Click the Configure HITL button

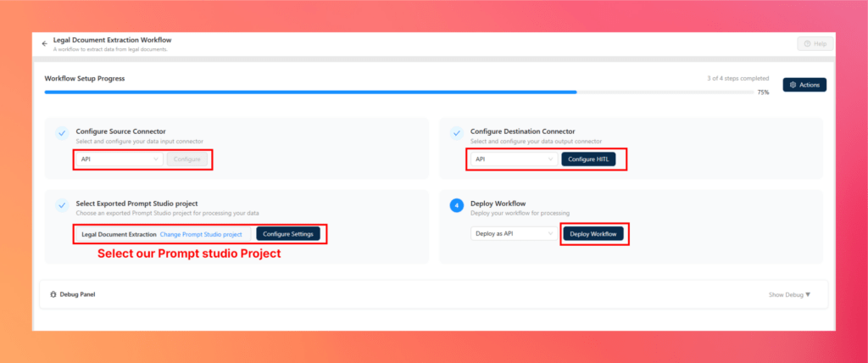pos(588,159)
